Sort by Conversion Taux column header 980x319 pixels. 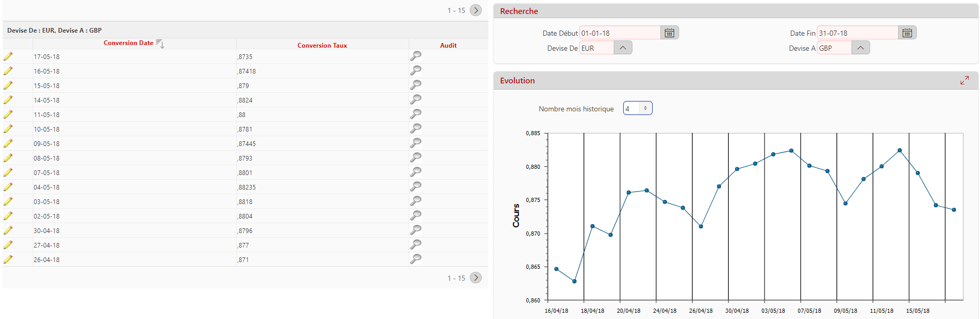tap(322, 46)
